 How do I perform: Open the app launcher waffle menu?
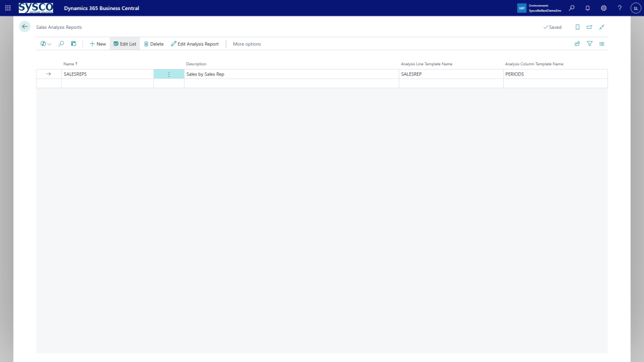(8, 8)
